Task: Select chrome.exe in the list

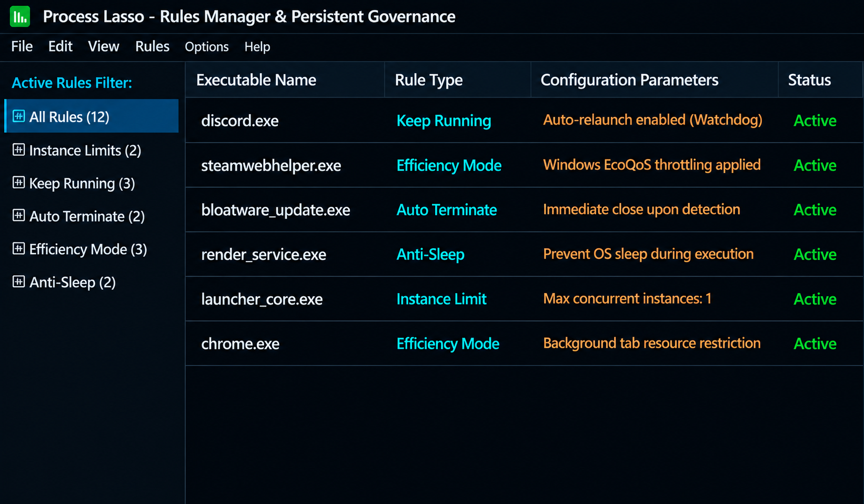Action: [240, 344]
